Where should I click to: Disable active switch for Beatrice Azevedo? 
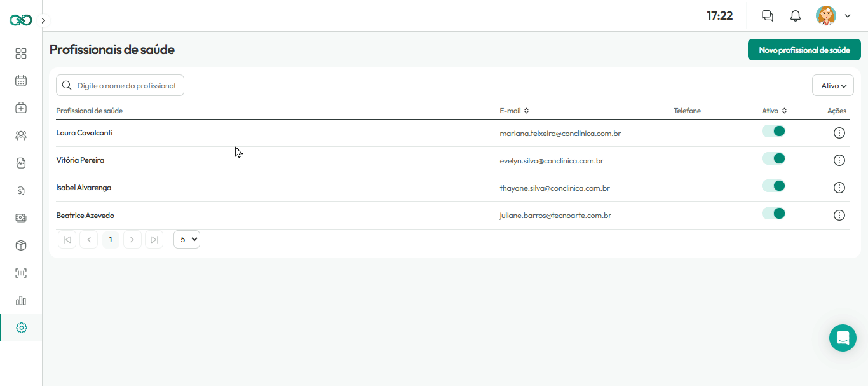point(774,213)
